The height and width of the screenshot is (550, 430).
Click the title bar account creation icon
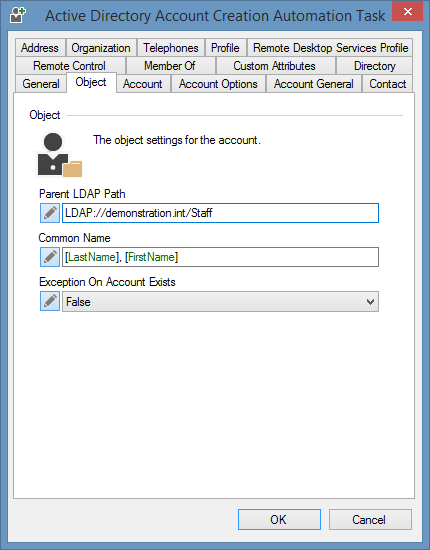click(18, 15)
